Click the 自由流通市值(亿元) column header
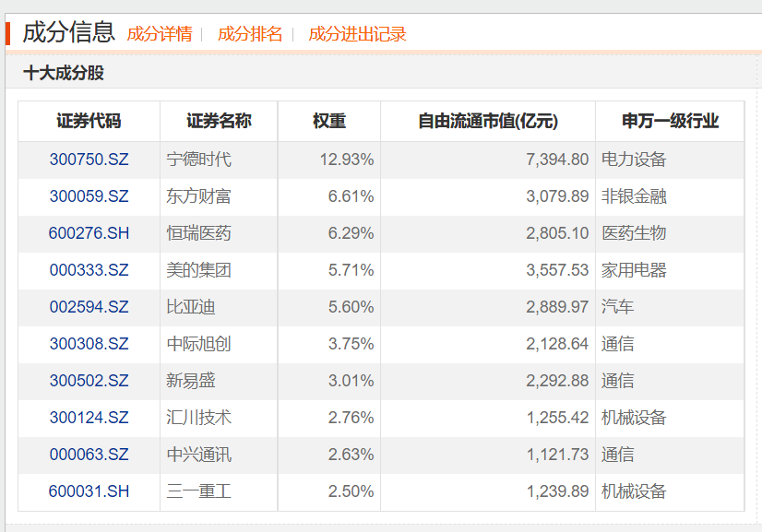The width and height of the screenshot is (762, 532). (488, 121)
